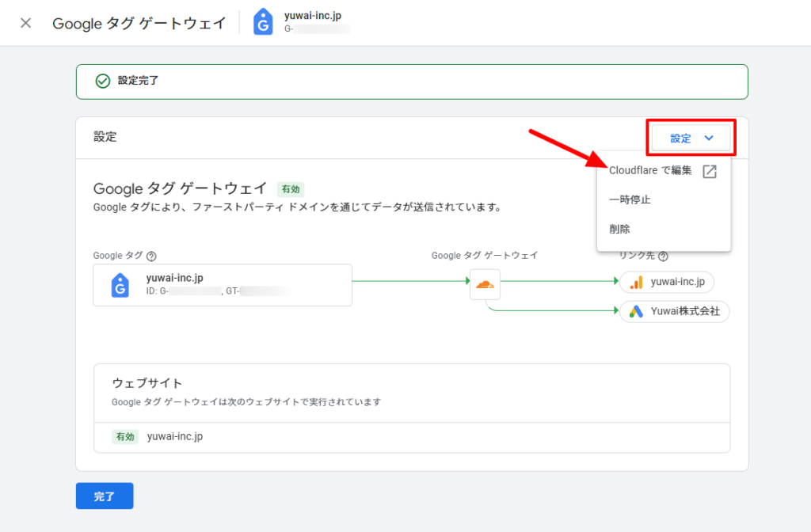811x532 pixels.
Task: Click the Google tag icon in header
Action: 263,22
